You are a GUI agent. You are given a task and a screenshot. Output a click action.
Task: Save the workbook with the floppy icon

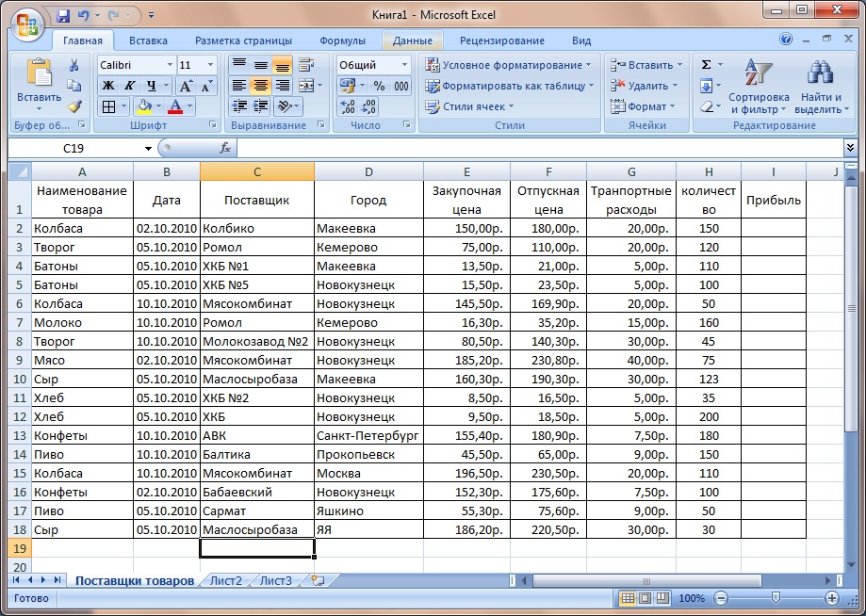pos(63,15)
